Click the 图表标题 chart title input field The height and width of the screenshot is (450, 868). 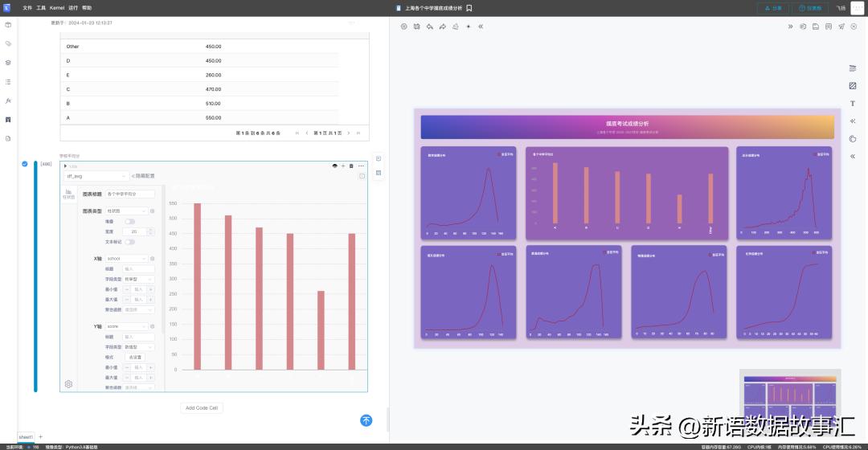[130, 194]
